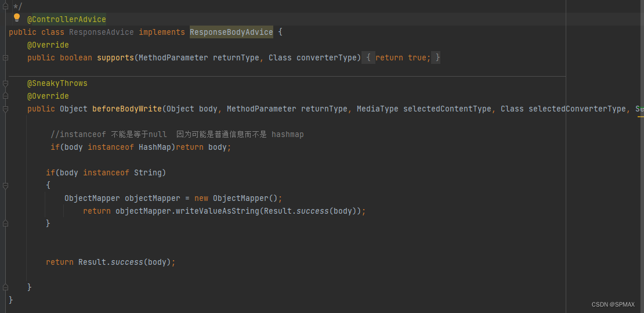Click the Chinese instanceof comment line

178,135
